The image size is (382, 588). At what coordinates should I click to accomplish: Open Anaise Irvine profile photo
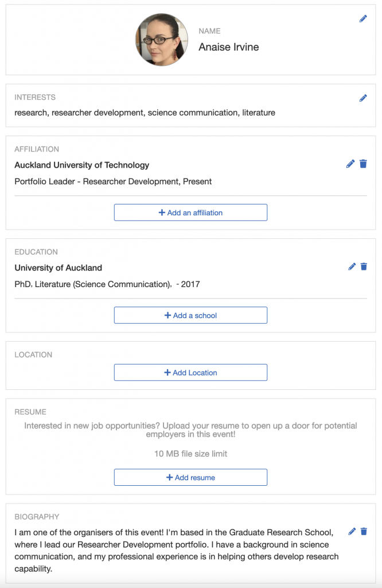[162, 40]
